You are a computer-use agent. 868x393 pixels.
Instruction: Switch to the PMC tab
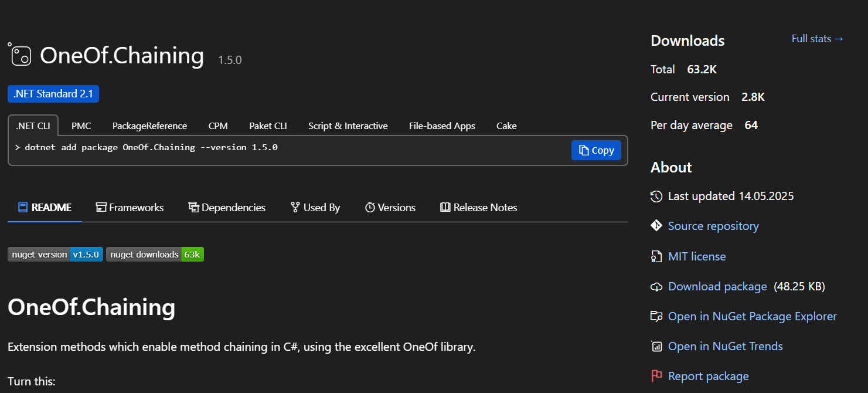coord(81,126)
